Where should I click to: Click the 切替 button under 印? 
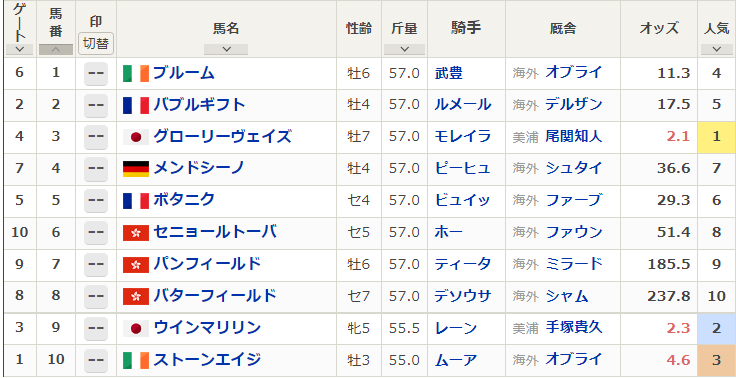tap(96, 44)
